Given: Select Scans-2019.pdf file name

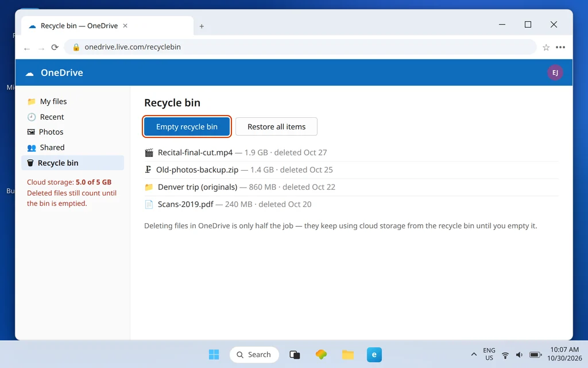Looking at the screenshot, I should (x=185, y=204).
